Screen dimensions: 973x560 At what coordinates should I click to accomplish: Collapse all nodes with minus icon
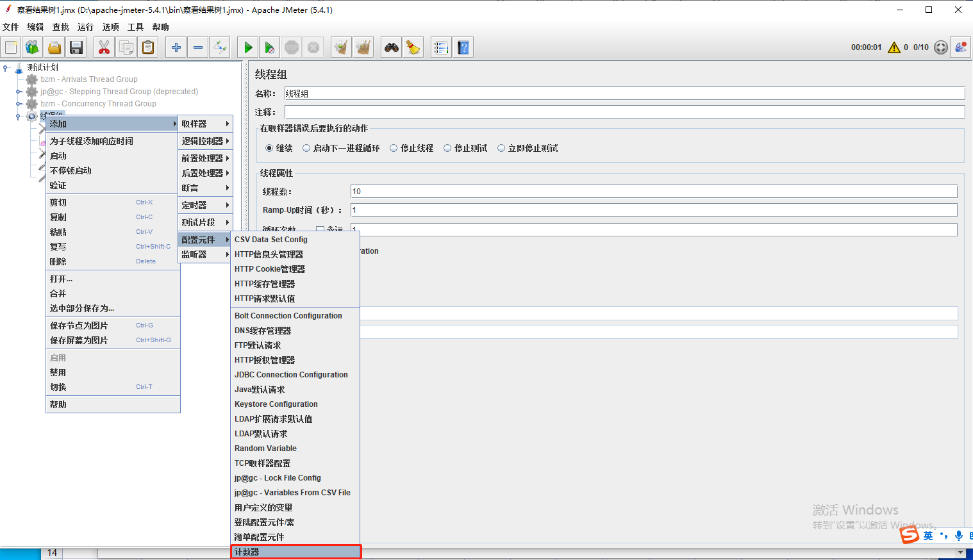click(198, 47)
